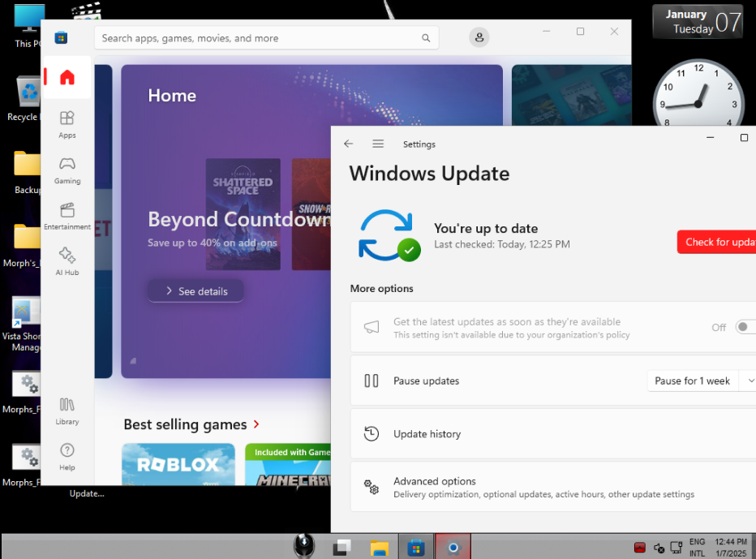Click the Advanced options gears icon

point(372,487)
